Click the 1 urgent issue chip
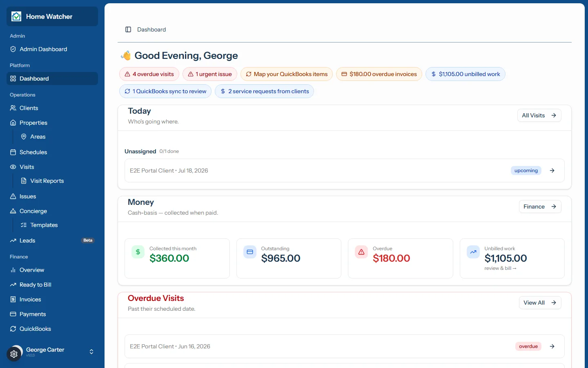This screenshot has width=588, height=368. pyautogui.click(x=210, y=74)
